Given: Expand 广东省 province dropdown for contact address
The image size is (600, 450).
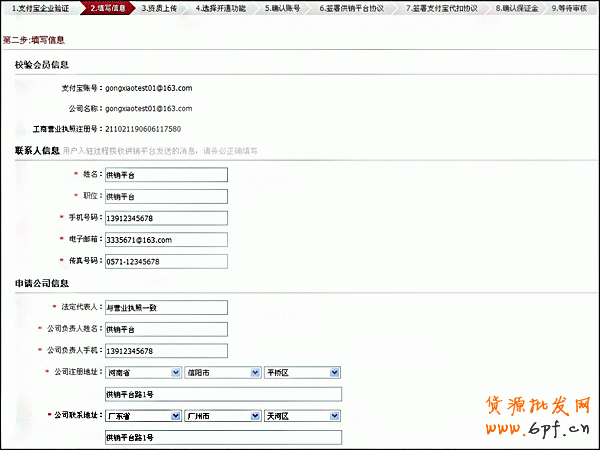Looking at the screenshot, I should coord(142,415).
